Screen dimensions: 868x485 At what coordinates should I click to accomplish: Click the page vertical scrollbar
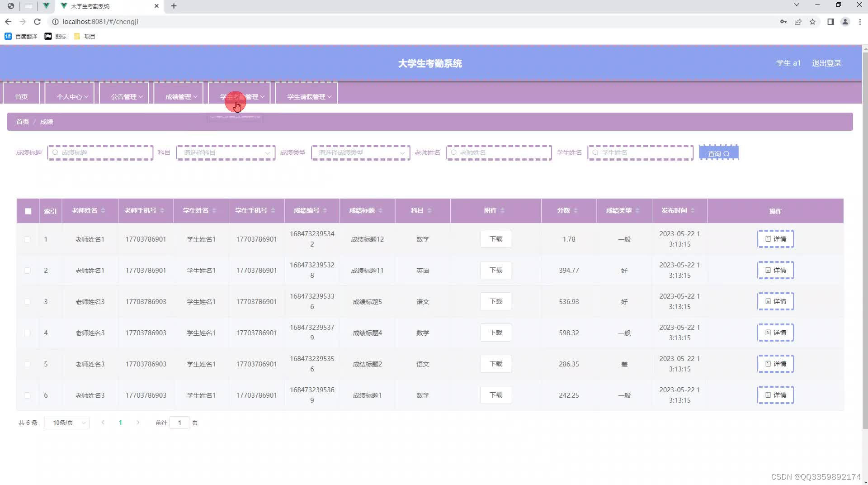point(865,240)
